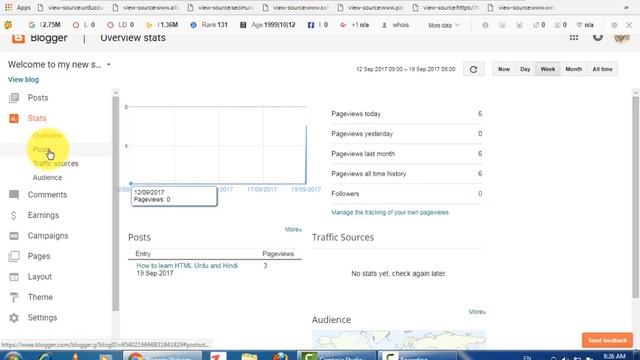This screenshot has height=360, width=640.
Task: Open the Earnings section label
Action: [43, 215]
